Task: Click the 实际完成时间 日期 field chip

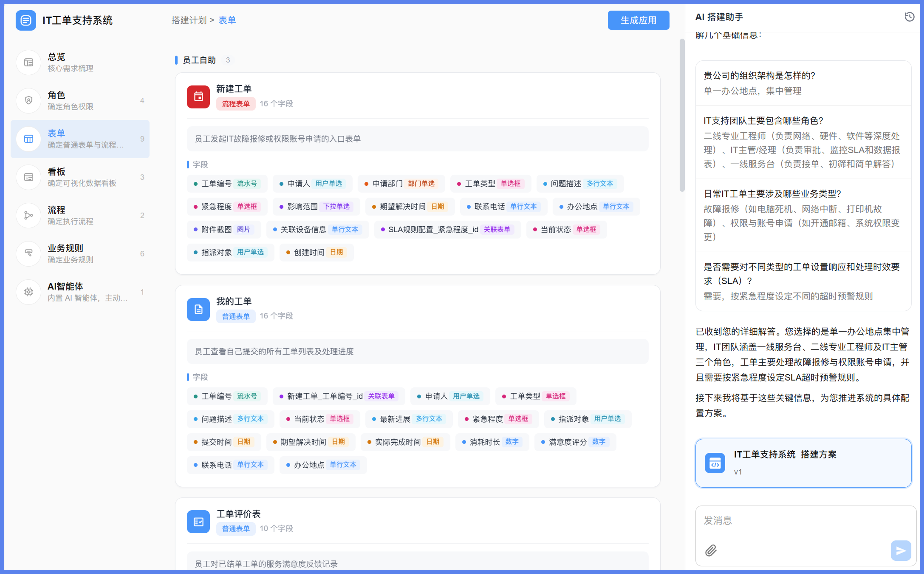Action: (405, 442)
